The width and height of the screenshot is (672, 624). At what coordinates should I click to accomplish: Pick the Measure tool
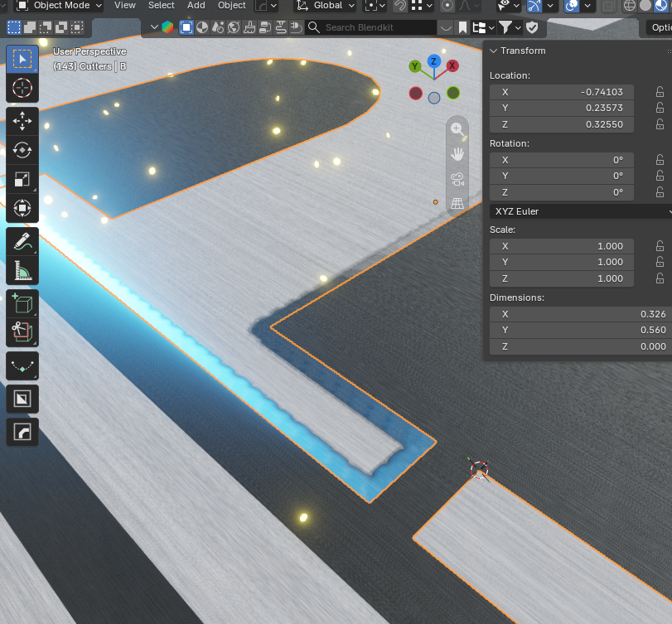[22, 270]
